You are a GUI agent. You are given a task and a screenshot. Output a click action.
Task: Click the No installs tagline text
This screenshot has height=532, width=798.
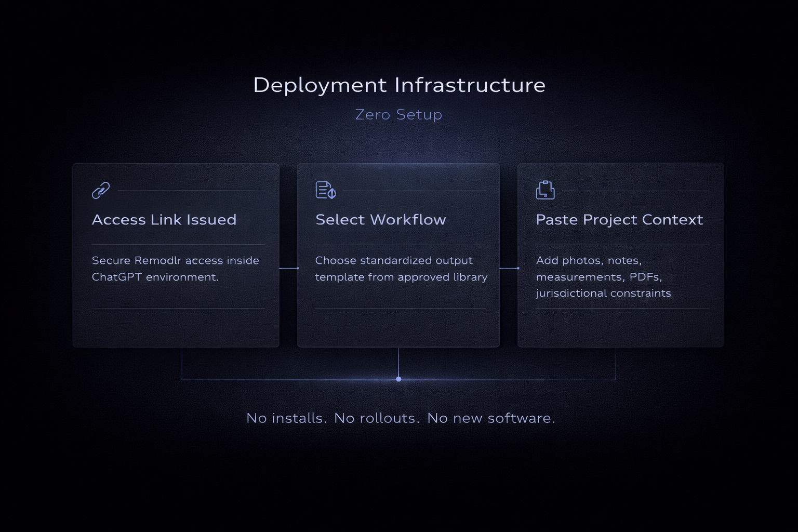click(401, 418)
